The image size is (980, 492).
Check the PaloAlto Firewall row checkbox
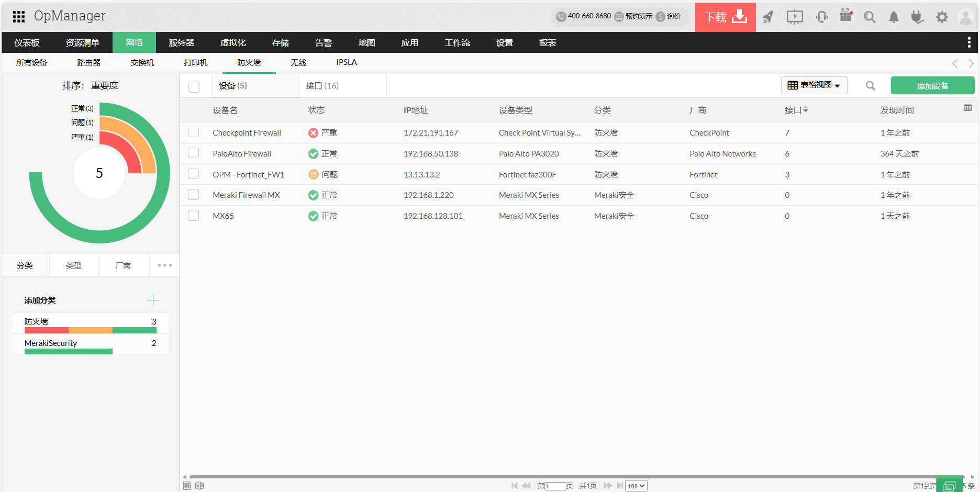click(194, 153)
